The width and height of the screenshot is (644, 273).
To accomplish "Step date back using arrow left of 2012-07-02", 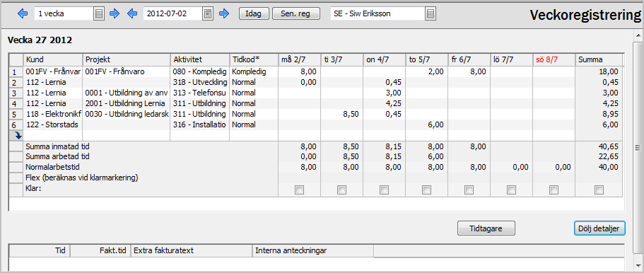I will [131, 13].
